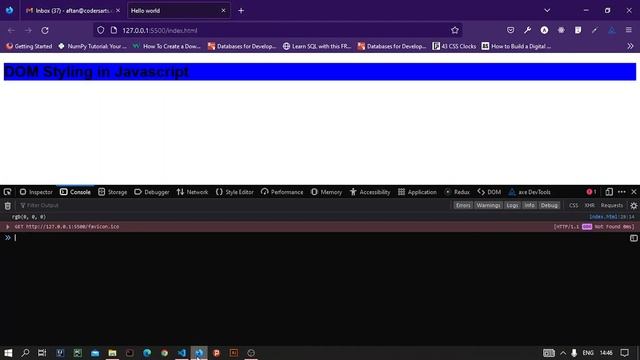Open the Accessibility tab
This screenshot has width=640, height=360.
[x=370, y=192]
